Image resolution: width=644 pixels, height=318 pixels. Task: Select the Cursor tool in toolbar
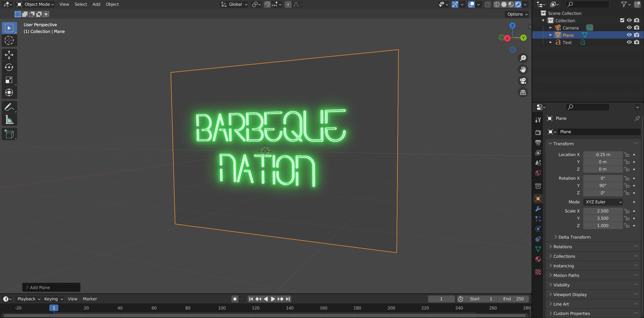9,40
